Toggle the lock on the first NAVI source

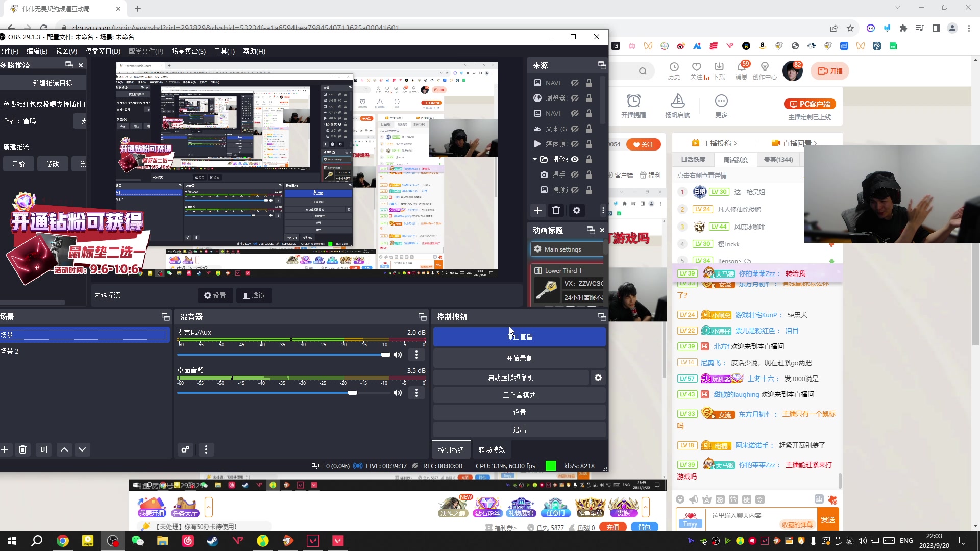[x=589, y=82]
